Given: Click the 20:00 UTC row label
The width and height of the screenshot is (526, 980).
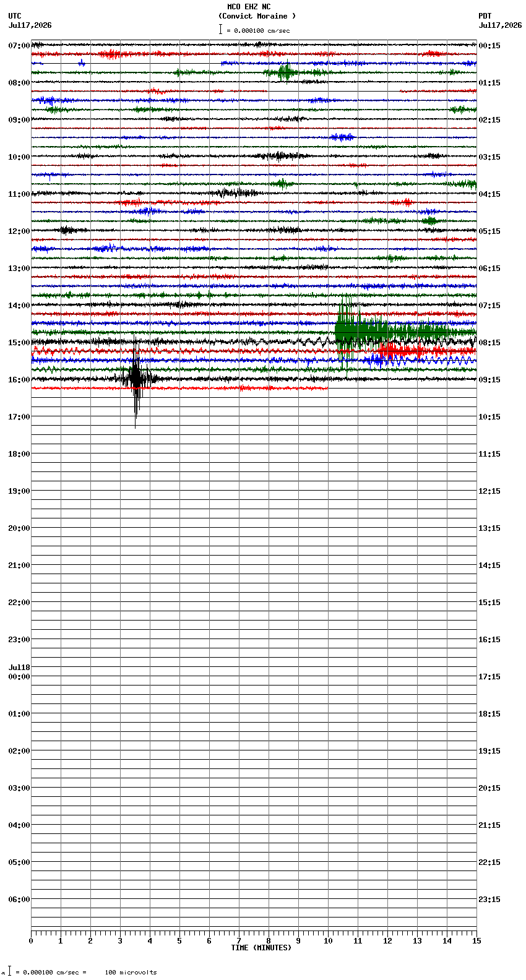Looking at the screenshot, I should pos(19,528).
